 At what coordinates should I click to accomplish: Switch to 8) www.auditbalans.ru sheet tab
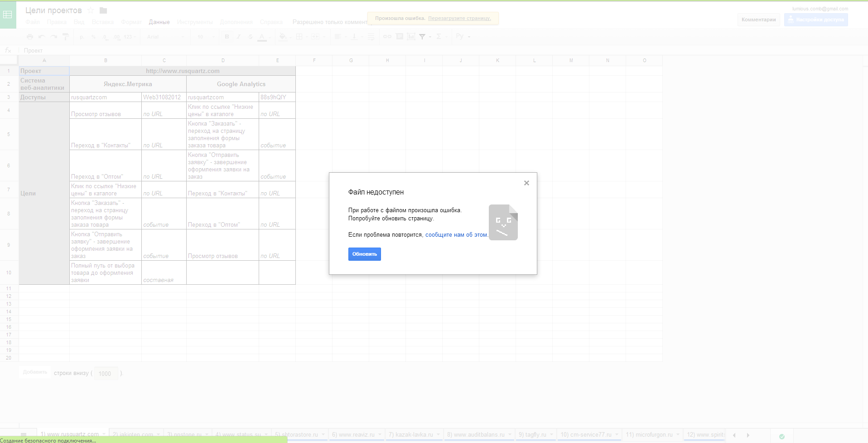tap(478, 434)
